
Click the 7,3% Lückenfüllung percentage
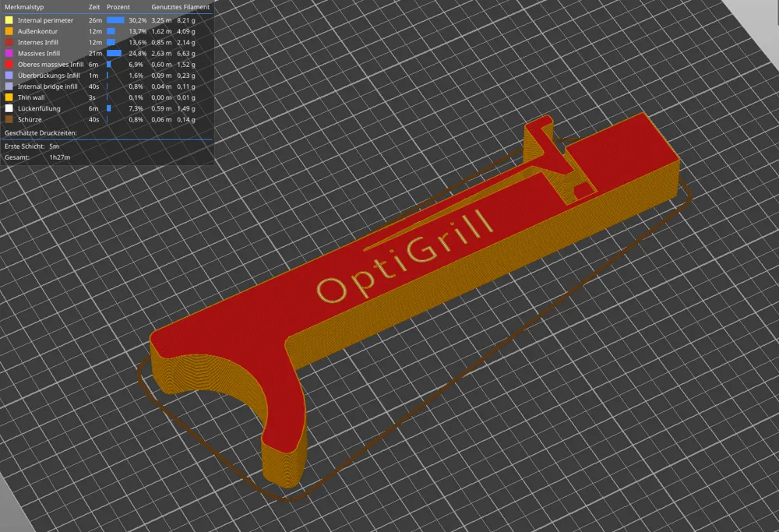click(x=136, y=108)
